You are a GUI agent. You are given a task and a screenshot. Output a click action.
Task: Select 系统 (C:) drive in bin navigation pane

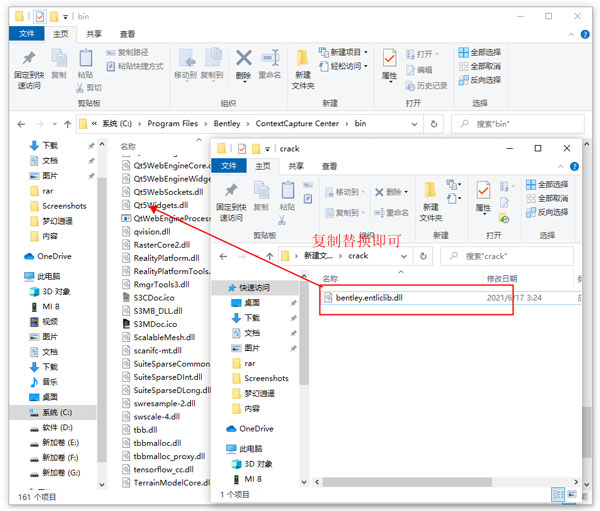click(x=51, y=412)
